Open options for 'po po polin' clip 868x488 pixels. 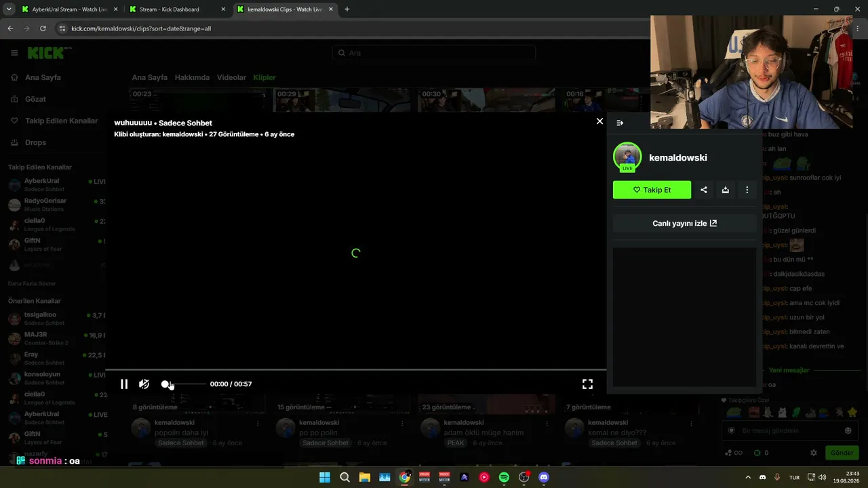pyautogui.click(x=402, y=423)
